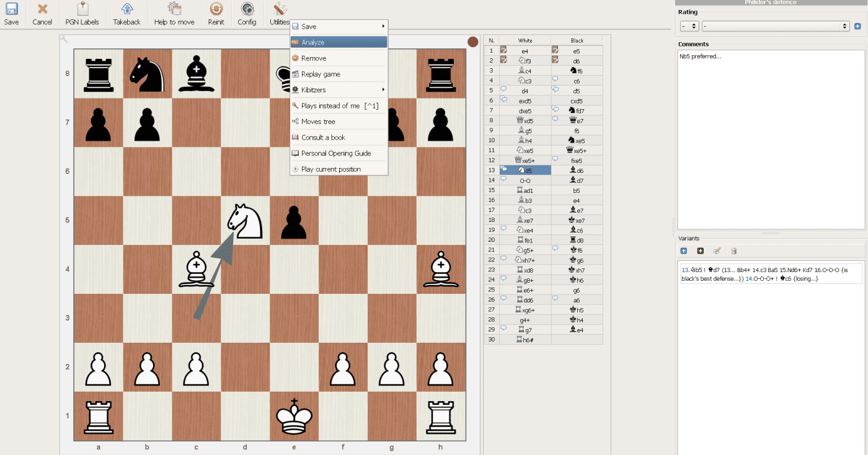Click the brown side-to-move indicator circle
Image resolution: width=868 pixels, height=455 pixels.
pyautogui.click(x=473, y=42)
